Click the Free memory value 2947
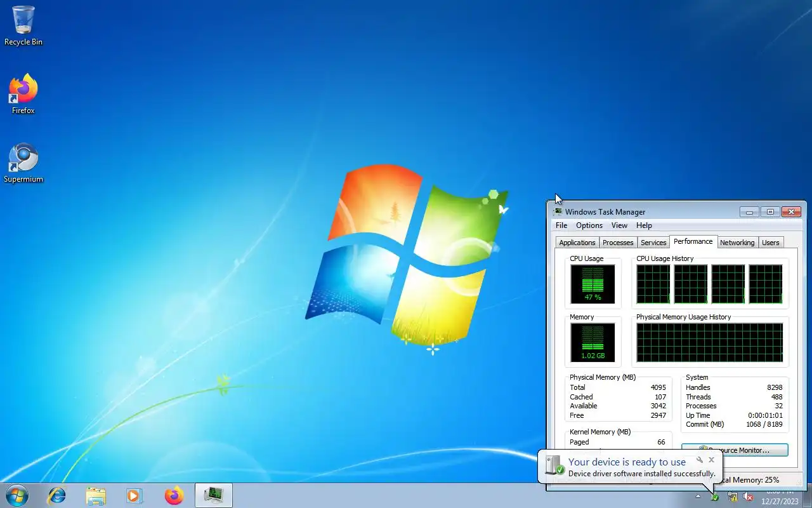 point(658,415)
